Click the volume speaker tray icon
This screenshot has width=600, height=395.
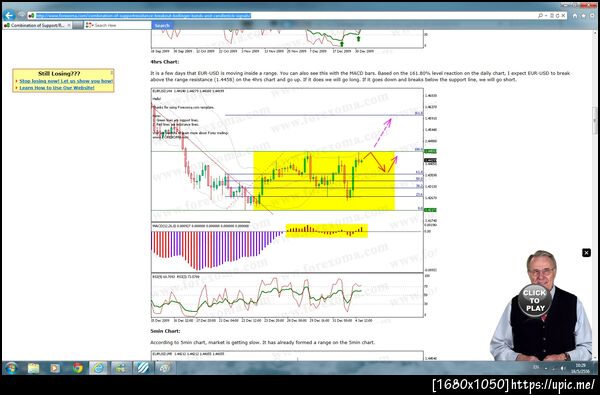pos(562,368)
